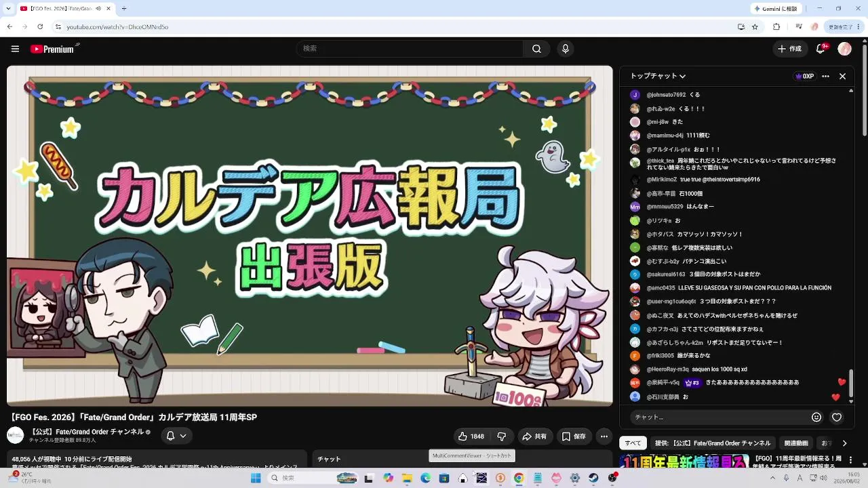Click the browser update 更新を完了 button
The height and width of the screenshot is (488, 868).
(x=844, y=27)
